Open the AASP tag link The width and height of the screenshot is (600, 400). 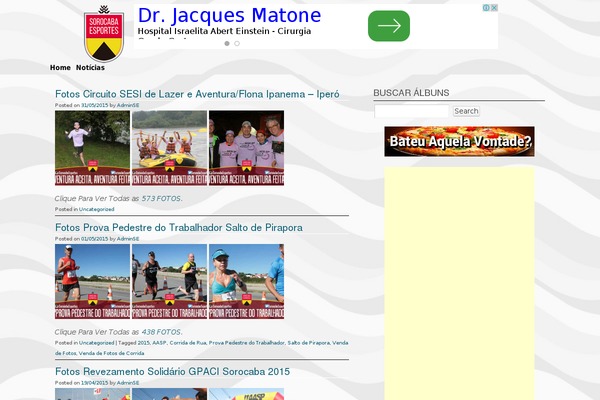[x=159, y=343]
